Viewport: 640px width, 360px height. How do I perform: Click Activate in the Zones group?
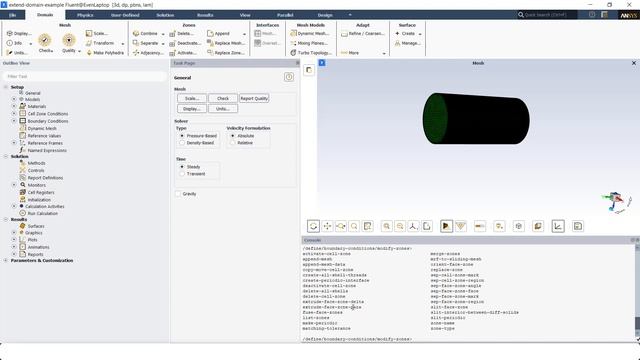click(183, 53)
